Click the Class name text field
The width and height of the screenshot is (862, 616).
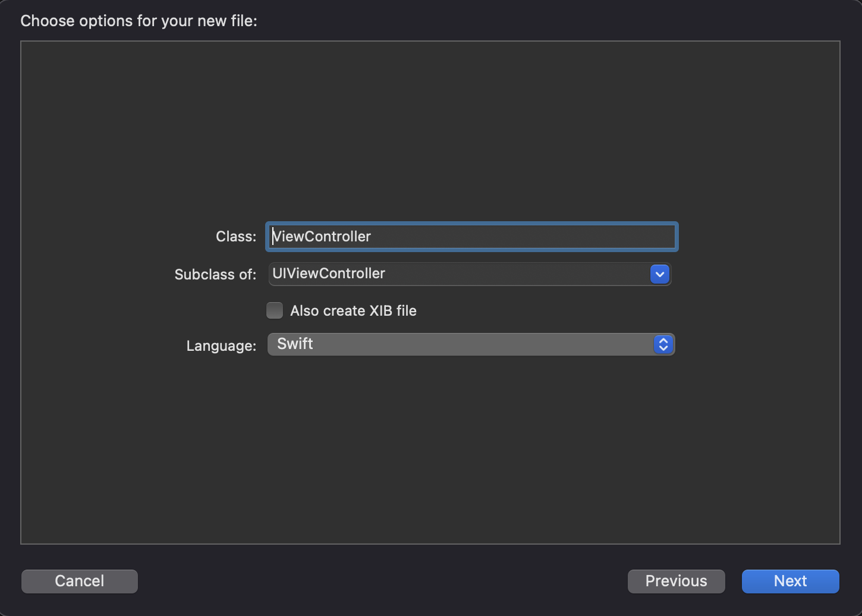click(x=471, y=237)
